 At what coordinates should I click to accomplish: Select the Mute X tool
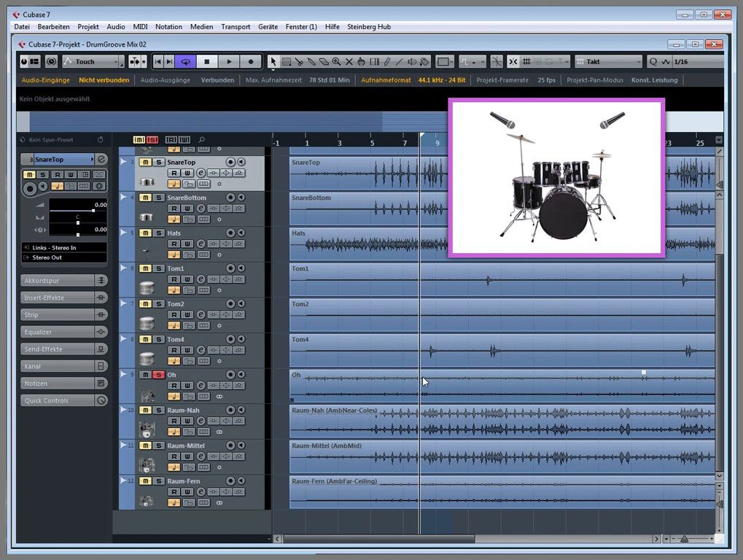(x=349, y=61)
